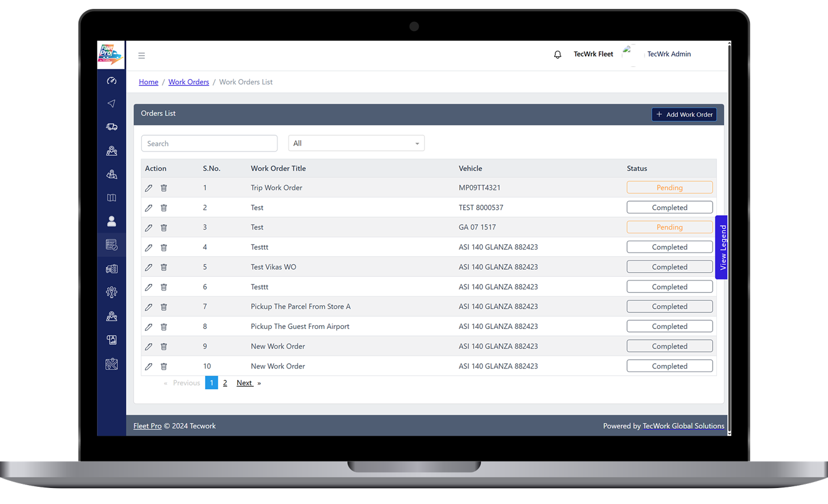The width and height of the screenshot is (828, 504).
Task: Edit the Trip Work Order row
Action: click(x=148, y=188)
